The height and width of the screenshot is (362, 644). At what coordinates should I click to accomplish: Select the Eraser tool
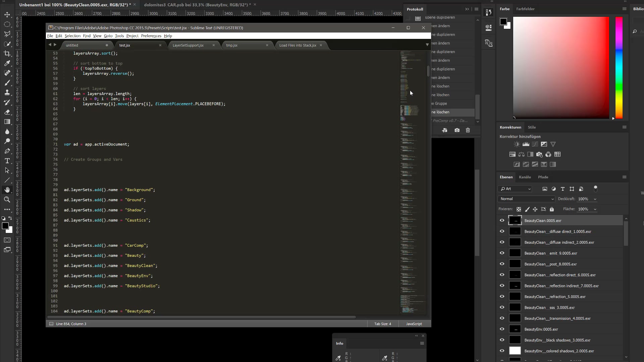(7, 112)
